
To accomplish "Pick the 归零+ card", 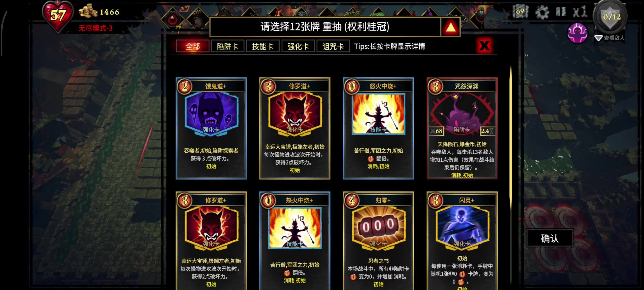I will pos(378,241).
